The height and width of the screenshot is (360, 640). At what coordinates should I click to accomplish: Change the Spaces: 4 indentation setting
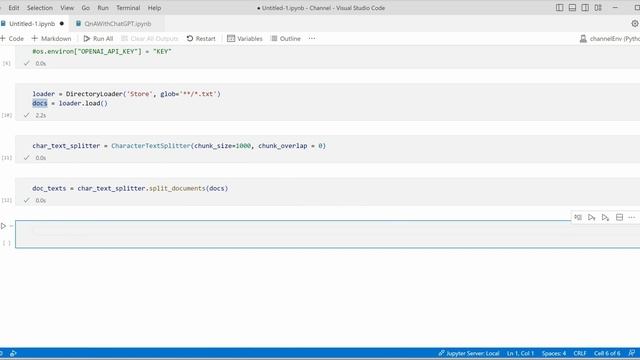coord(554,353)
